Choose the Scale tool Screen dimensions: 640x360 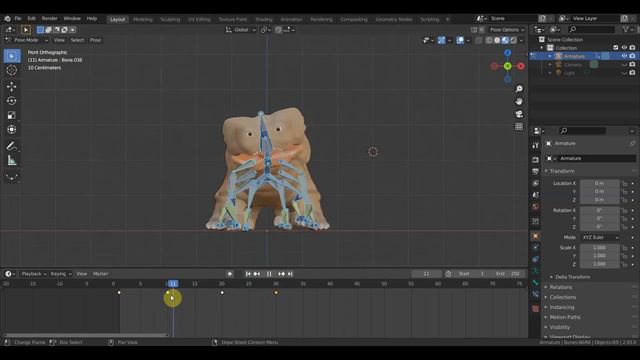12,115
